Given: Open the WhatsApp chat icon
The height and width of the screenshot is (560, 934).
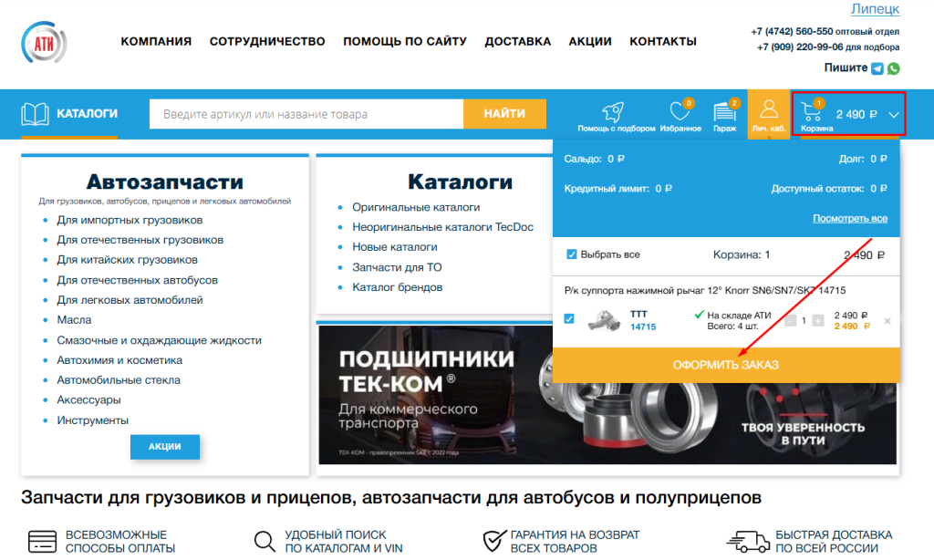Looking at the screenshot, I should tap(893, 68).
